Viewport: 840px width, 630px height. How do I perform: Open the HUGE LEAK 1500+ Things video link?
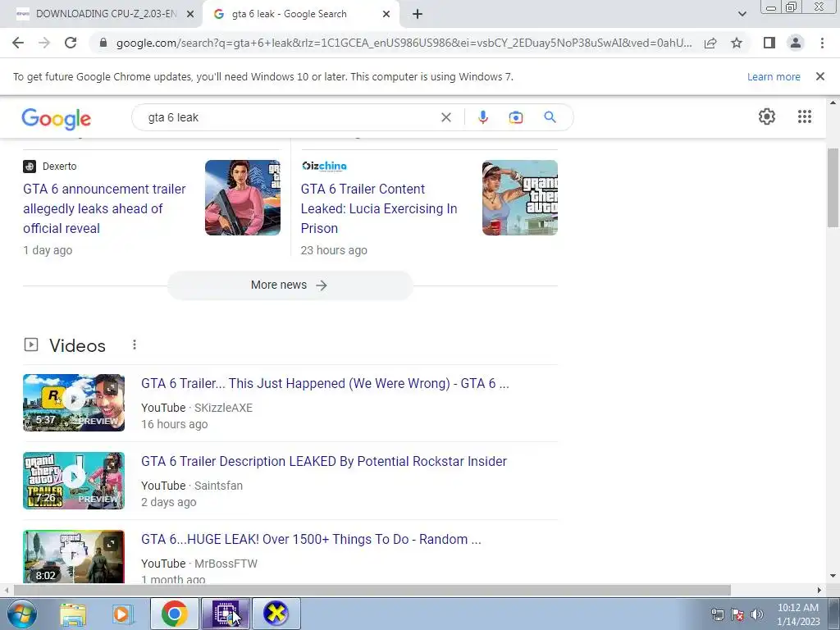click(x=311, y=539)
